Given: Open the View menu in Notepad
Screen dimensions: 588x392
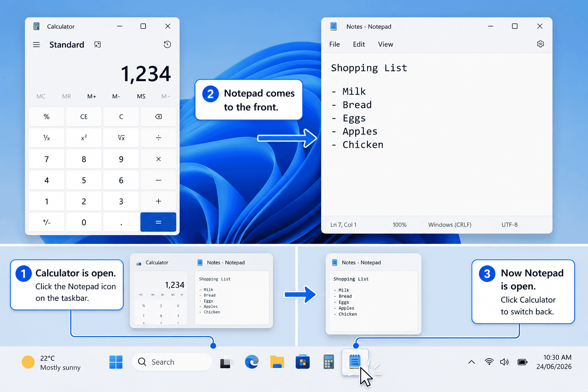Looking at the screenshot, I should (385, 44).
